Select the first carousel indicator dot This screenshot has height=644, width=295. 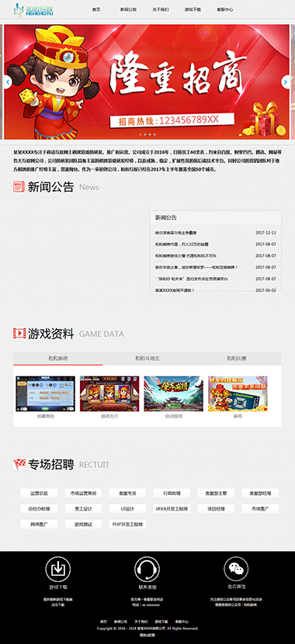[x=140, y=134]
